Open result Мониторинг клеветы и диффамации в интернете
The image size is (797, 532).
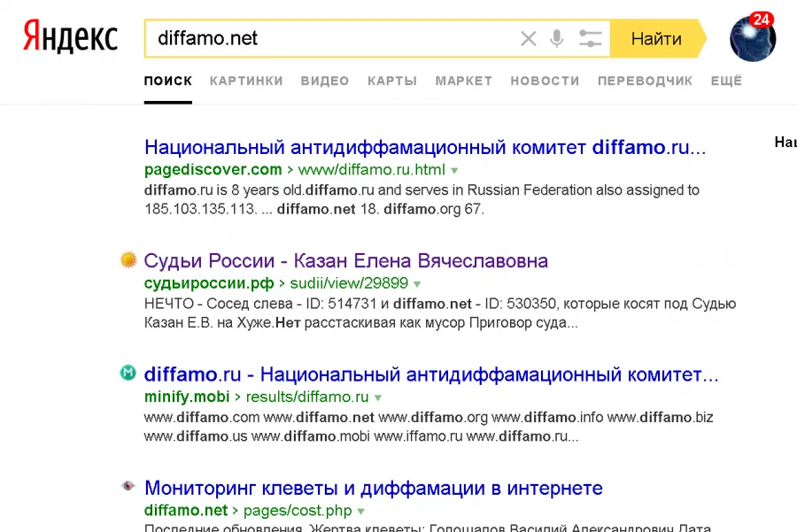pos(374,489)
